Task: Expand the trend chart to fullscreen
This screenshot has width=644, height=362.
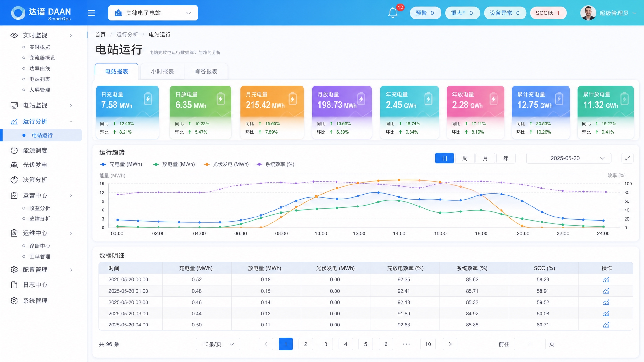Action: (627, 158)
